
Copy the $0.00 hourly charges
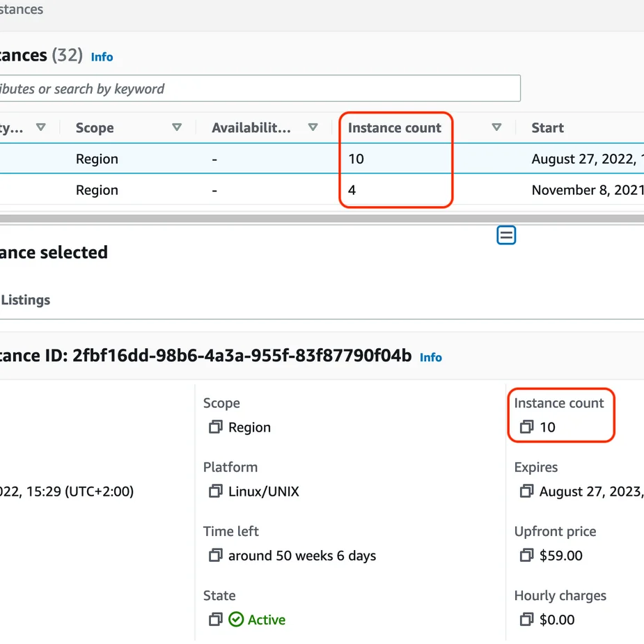526,620
